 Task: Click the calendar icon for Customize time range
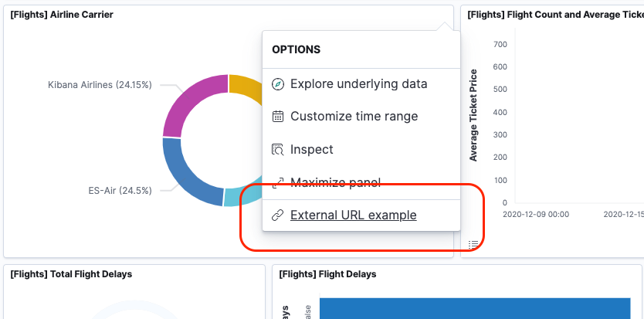(x=278, y=117)
